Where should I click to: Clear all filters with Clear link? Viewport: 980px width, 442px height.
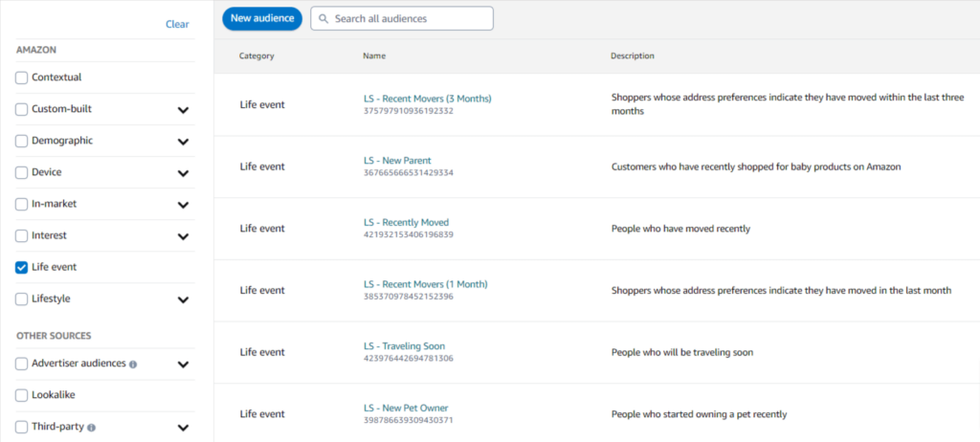177,24
